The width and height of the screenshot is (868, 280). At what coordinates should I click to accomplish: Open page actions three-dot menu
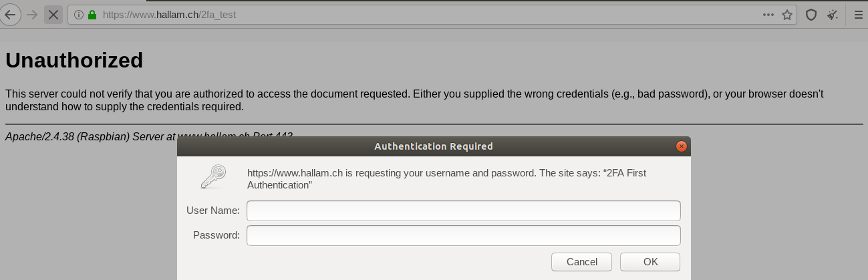769,15
